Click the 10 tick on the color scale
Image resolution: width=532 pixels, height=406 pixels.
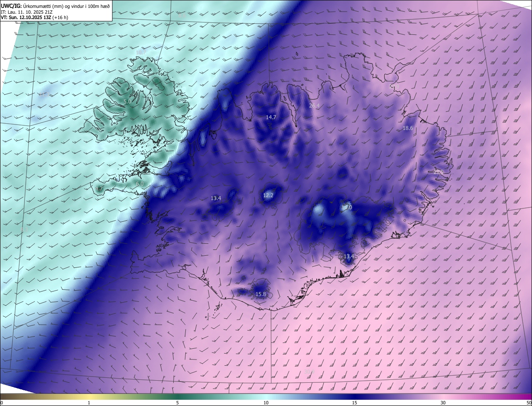[x=266, y=403]
